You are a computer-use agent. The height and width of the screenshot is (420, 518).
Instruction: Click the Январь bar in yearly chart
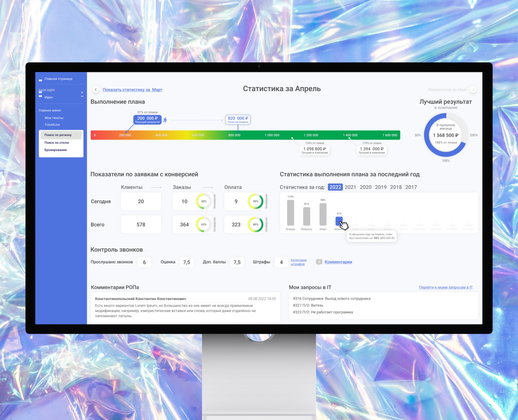coord(290,213)
